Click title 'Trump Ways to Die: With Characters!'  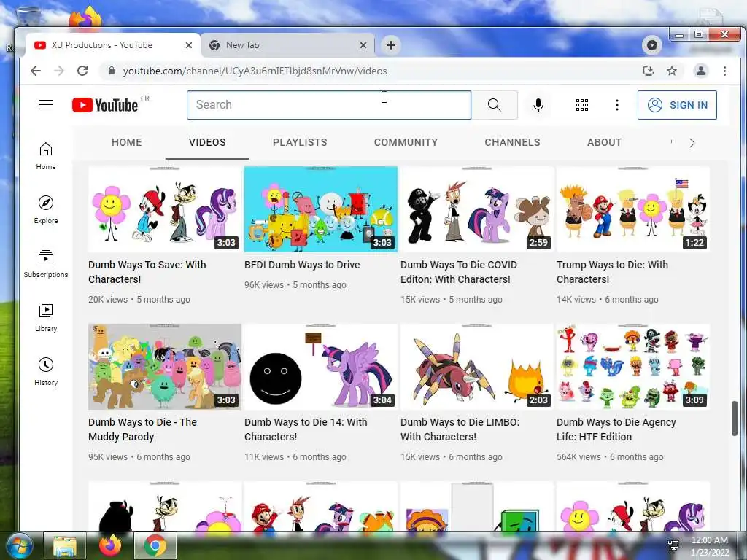[x=612, y=272]
